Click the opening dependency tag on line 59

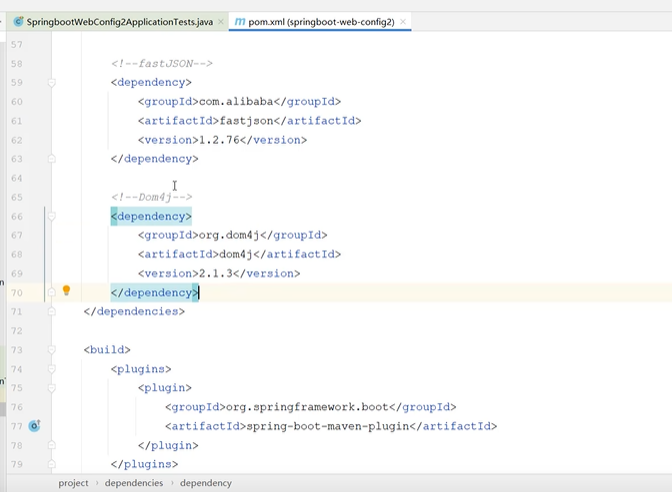coord(151,82)
